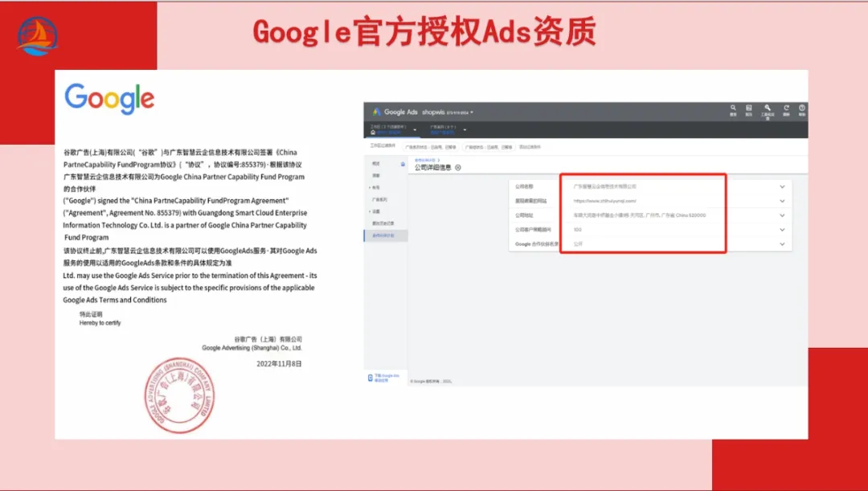Expand the website URL row chevron
This screenshot has height=491, width=868.
pos(782,202)
